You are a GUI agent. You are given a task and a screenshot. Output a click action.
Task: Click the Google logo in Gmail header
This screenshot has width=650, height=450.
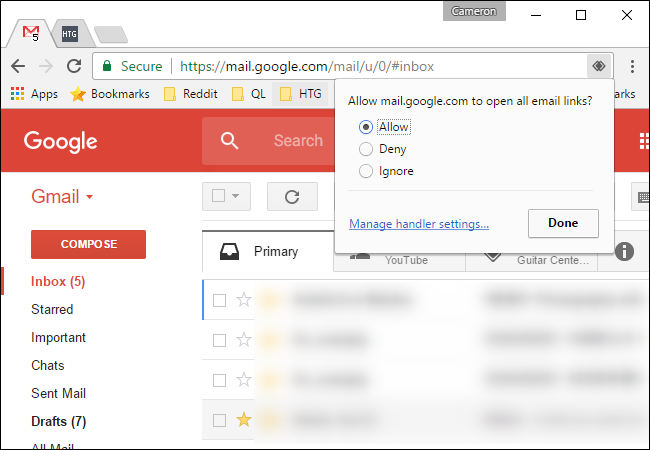point(61,141)
